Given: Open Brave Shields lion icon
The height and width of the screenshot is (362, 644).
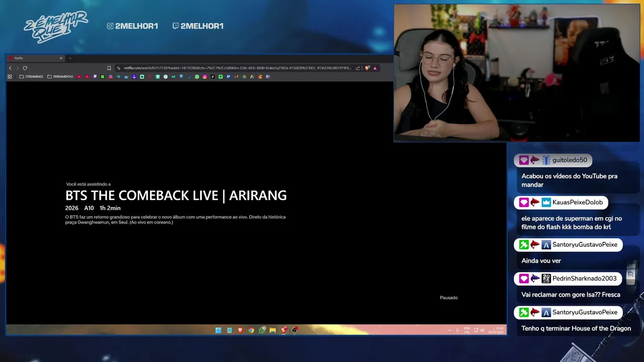Looking at the screenshot, I should [367, 68].
